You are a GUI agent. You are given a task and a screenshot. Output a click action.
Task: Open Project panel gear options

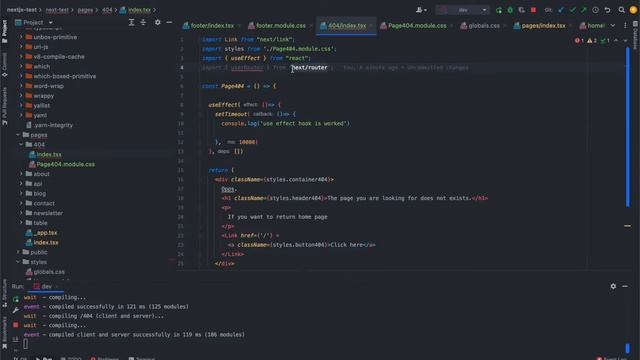[x=158, y=22]
